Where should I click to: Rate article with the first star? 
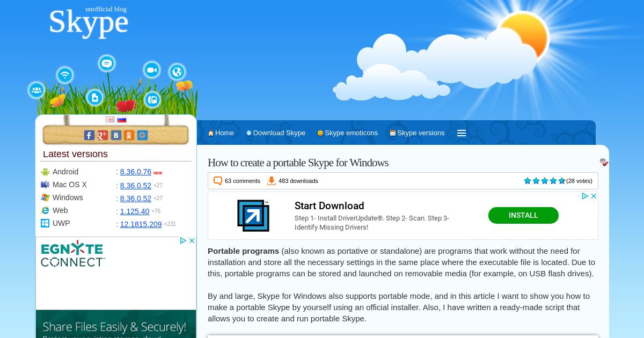click(x=528, y=181)
